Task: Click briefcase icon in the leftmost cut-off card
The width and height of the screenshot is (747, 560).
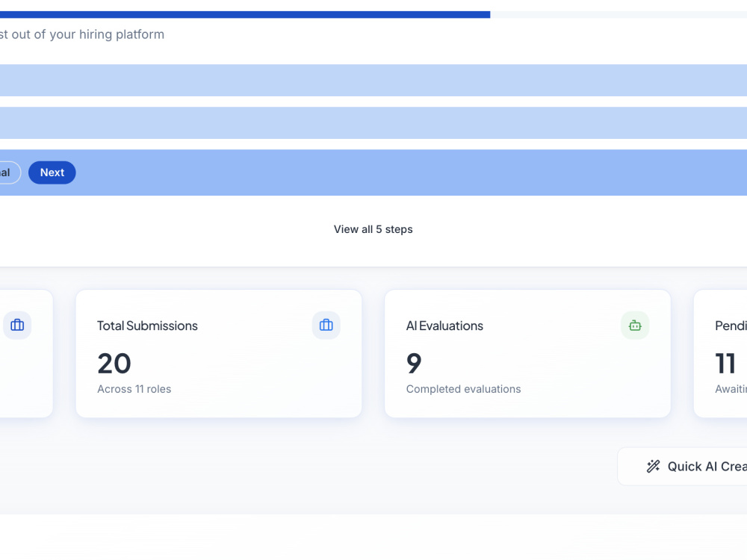Action: click(x=17, y=326)
